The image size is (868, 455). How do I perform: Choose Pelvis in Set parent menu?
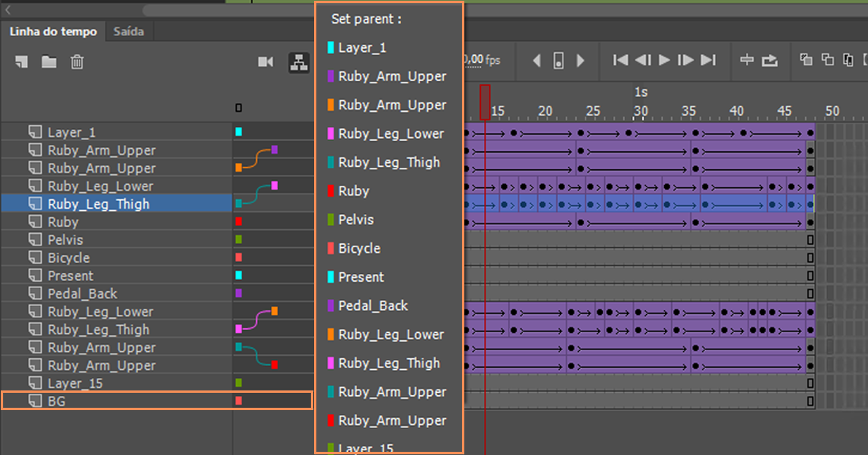point(356,220)
